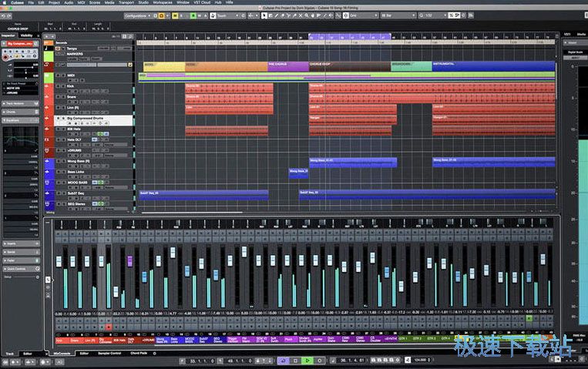
Task: Click the Undo arrow icon
Action: (3, 15)
